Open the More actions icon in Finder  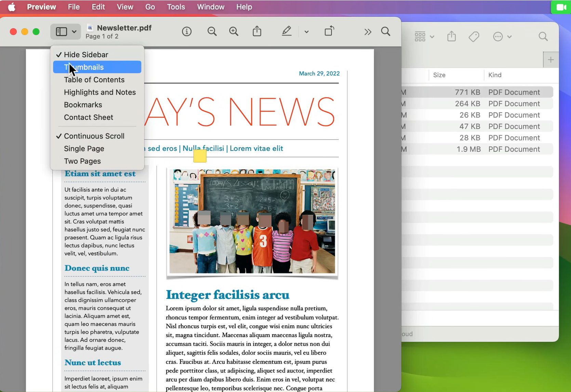(498, 37)
